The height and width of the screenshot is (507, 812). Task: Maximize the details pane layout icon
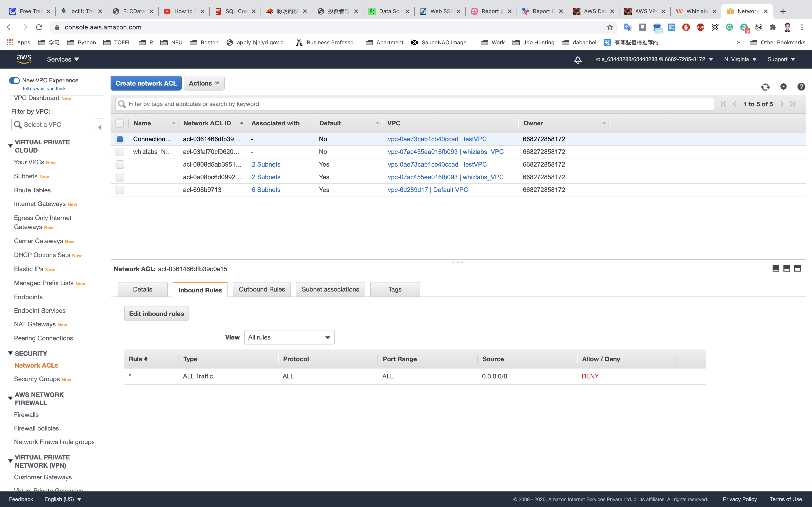pyautogui.click(x=797, y=269)
